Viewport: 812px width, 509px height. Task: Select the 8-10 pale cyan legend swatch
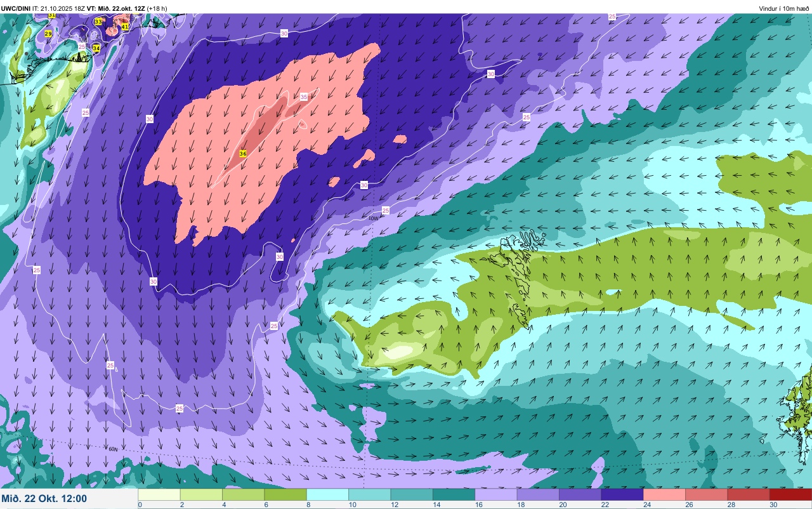[327, 494]
